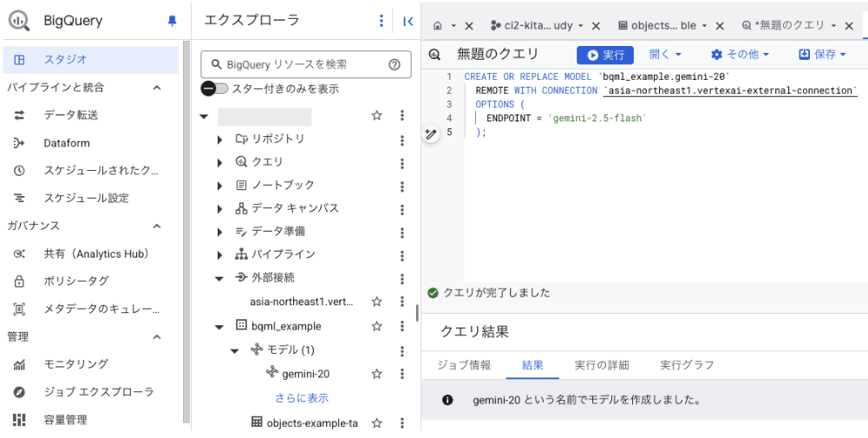Open Dataform in the sidebar
This screenshot has height=438, width=868.
tap(67, 143)
